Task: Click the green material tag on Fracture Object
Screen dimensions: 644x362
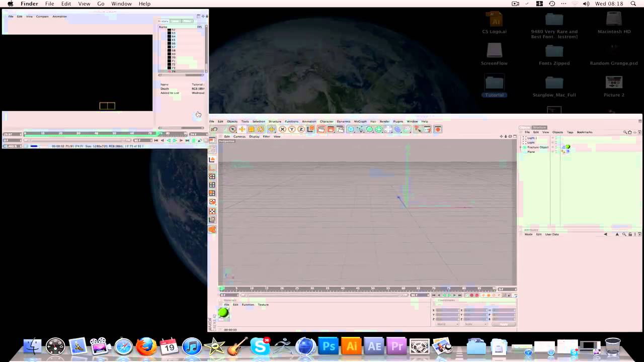Action: pyautogui.click(x=568, y=147)
